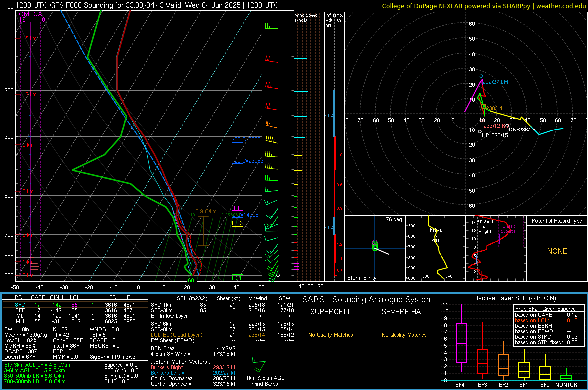Click the DCAPE = 307 value
Viewport: 588px width, 390px height.
pos(21,351)
